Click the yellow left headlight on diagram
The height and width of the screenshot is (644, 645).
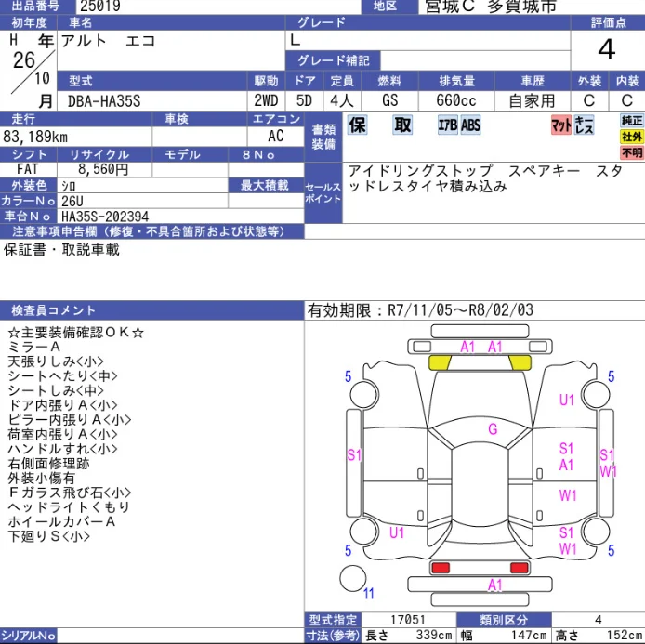click(x=440, y=362)
